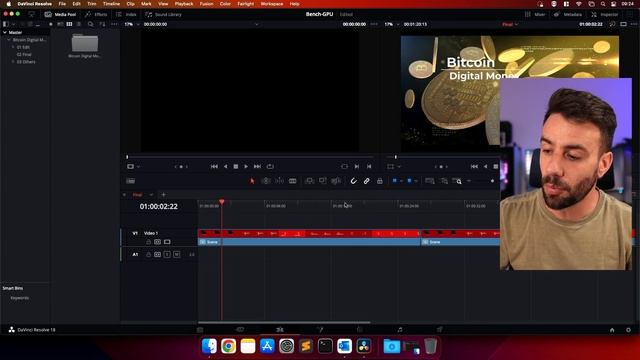Open the Timeline menu
Screen dimensions: 640x360
coord(111,4)
